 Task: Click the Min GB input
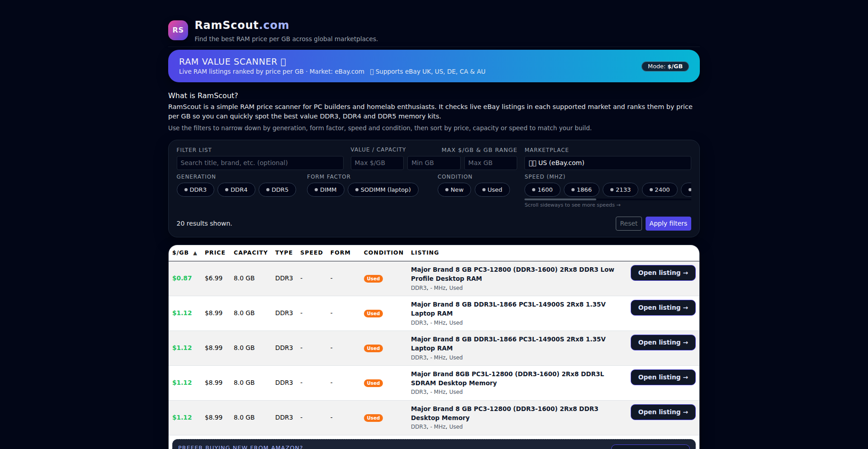(x=434, y=163)
